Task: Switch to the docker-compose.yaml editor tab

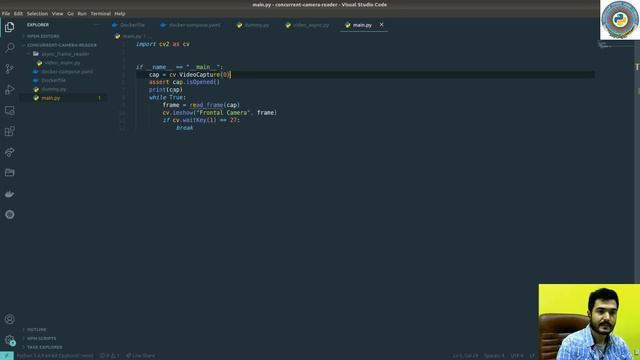Action: pos(190,25)
